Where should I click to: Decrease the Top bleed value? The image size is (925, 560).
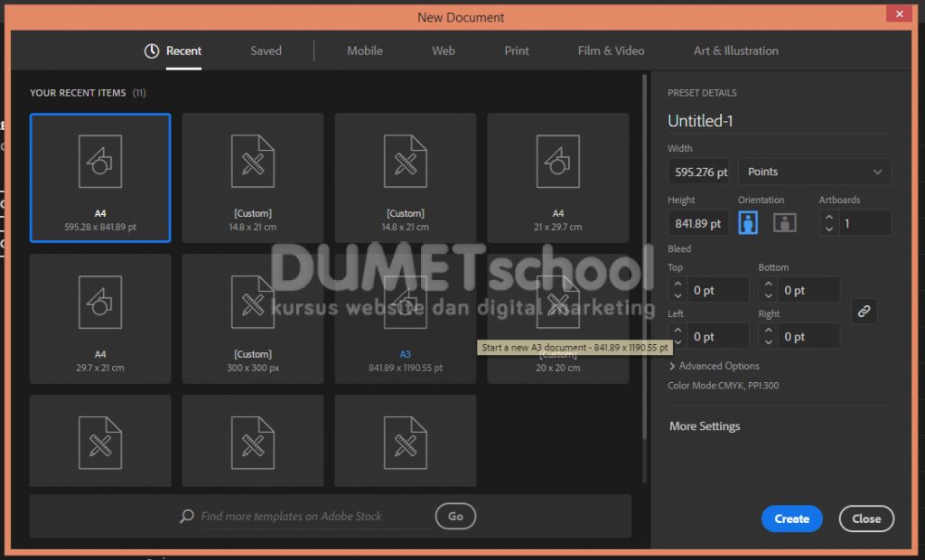point(677,295)
